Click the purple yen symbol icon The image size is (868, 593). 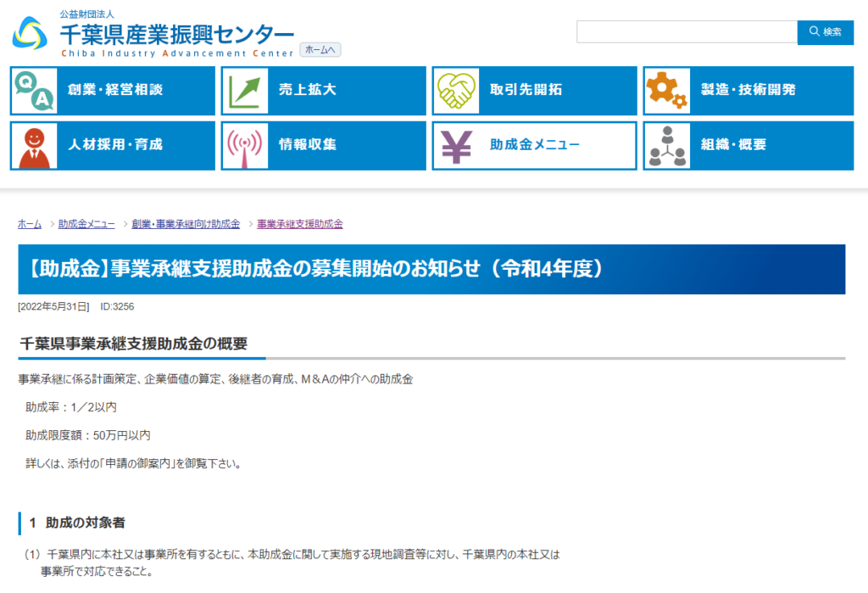coord(457,146)
